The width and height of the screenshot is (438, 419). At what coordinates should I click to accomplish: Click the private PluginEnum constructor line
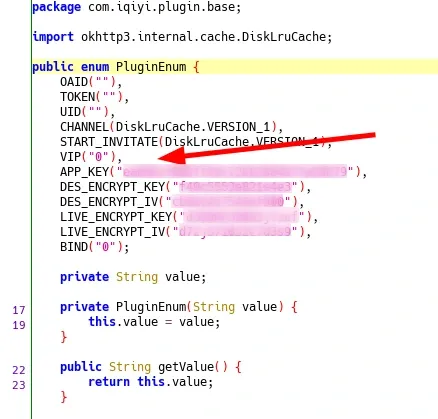coord(179,307)
